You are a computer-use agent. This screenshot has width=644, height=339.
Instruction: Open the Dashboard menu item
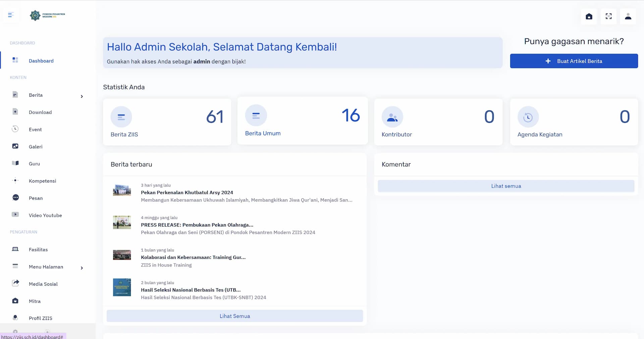click(41, 61)
